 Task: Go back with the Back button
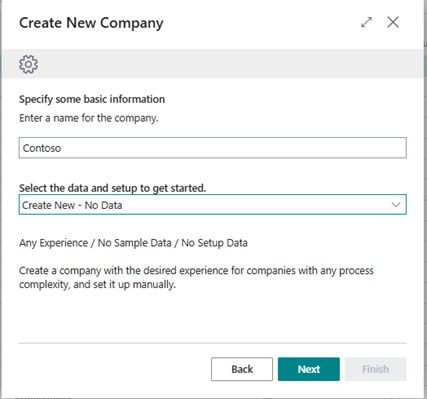(x=242, y=369)
